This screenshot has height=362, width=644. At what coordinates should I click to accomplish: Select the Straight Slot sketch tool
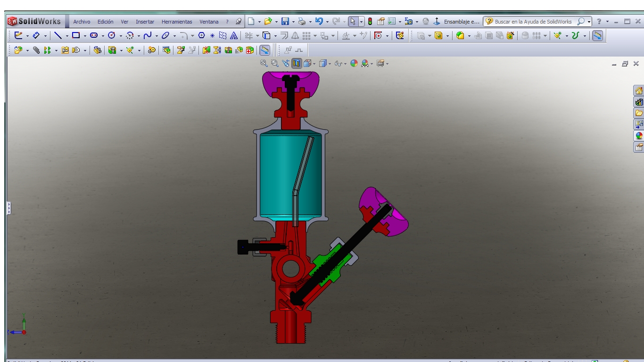coord(93,35)
